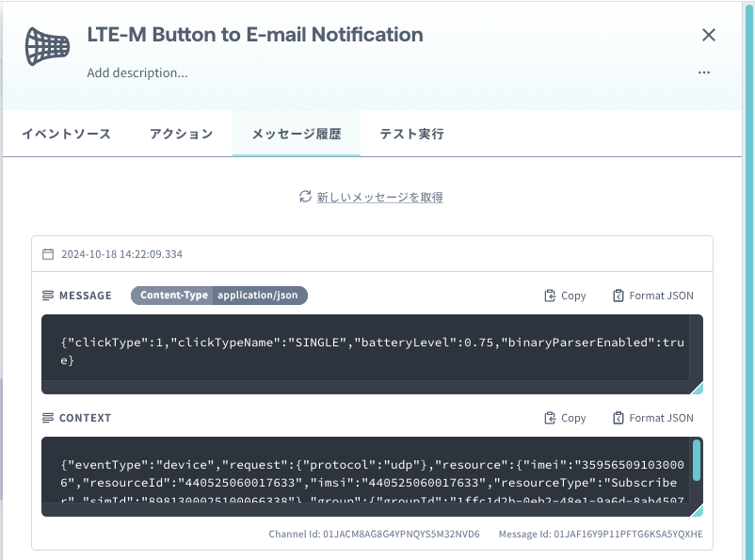Switch to the イベントソース tab
755x560 pixels.
click(x=67, y=134)
